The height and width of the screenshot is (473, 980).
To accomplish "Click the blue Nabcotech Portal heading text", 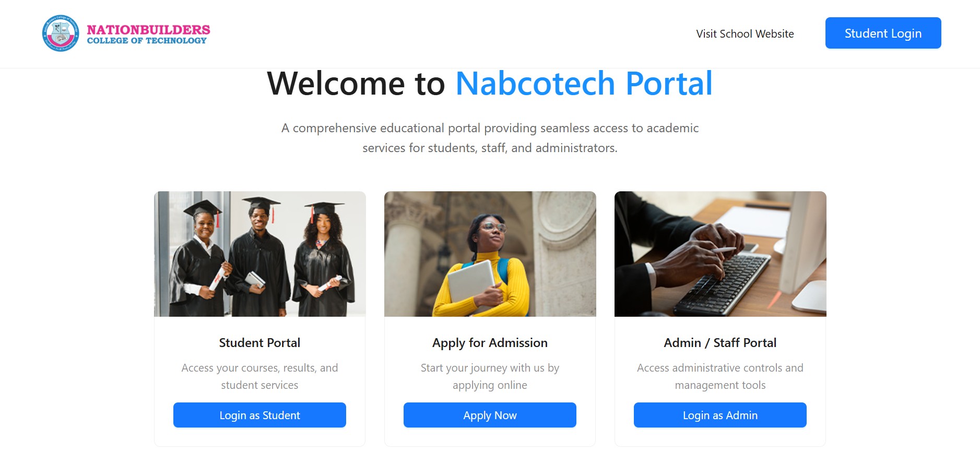I will 584,84.
